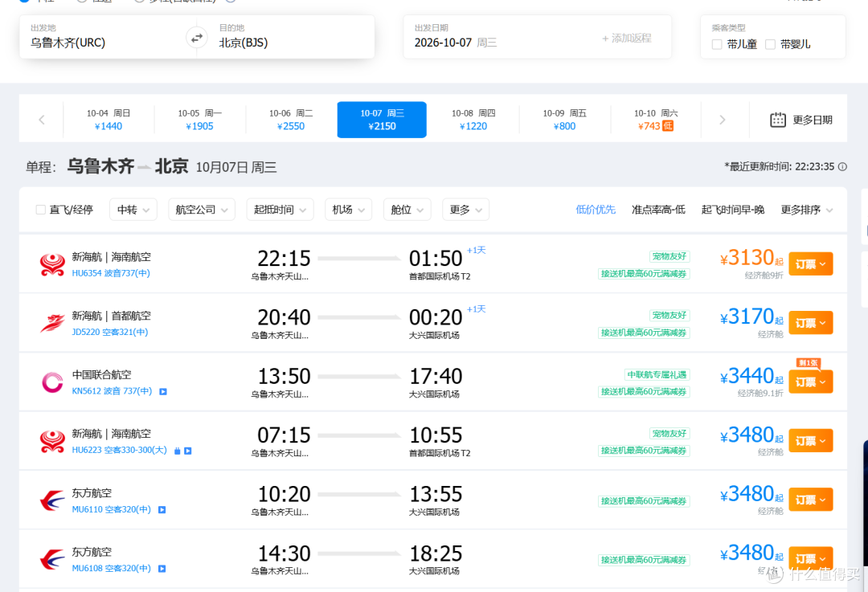Open the 航空公司 filter dropdown
Image resolution: width=868 pixels, height=592 pixels.
pyautogui.click(x=202, y=210)
